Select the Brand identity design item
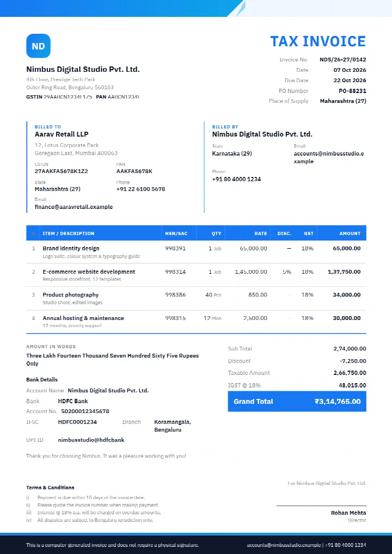 [x=71, y=248]
